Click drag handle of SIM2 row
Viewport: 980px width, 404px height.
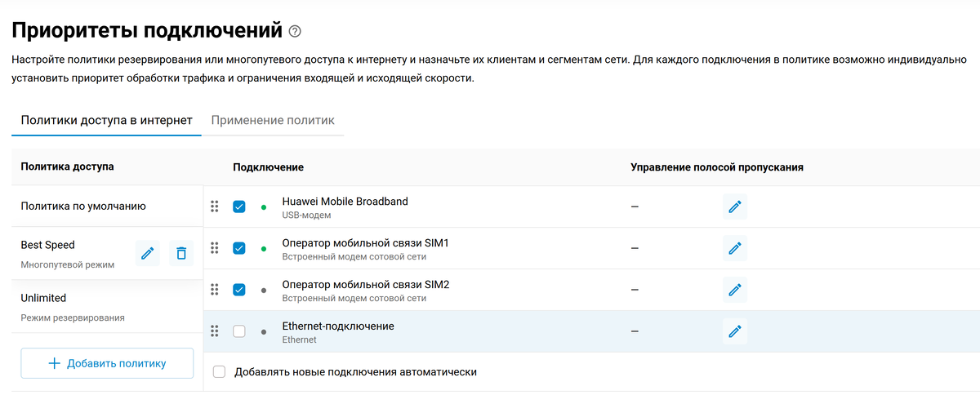coord(215,290)
